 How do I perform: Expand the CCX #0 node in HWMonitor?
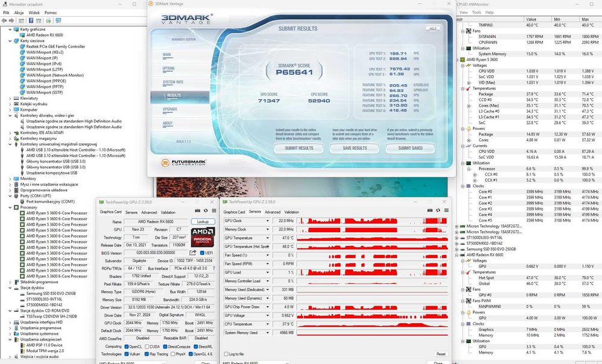pos(475,174)
